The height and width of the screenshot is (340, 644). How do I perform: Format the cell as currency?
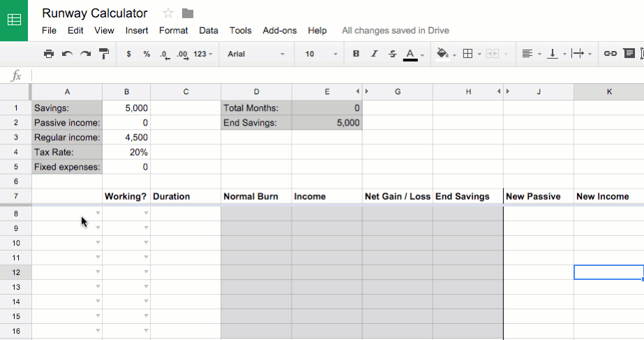128,54
